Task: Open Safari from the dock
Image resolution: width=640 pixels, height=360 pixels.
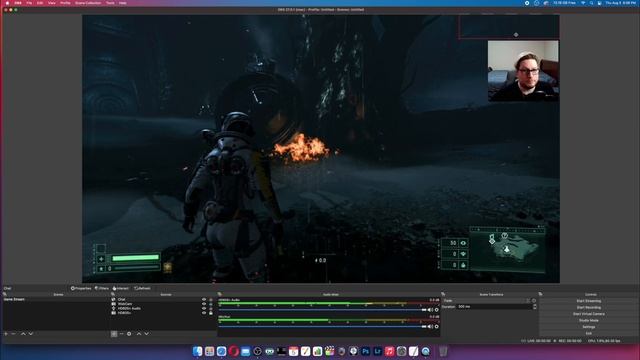Action: pyautogui.click(x=221, y=351)
